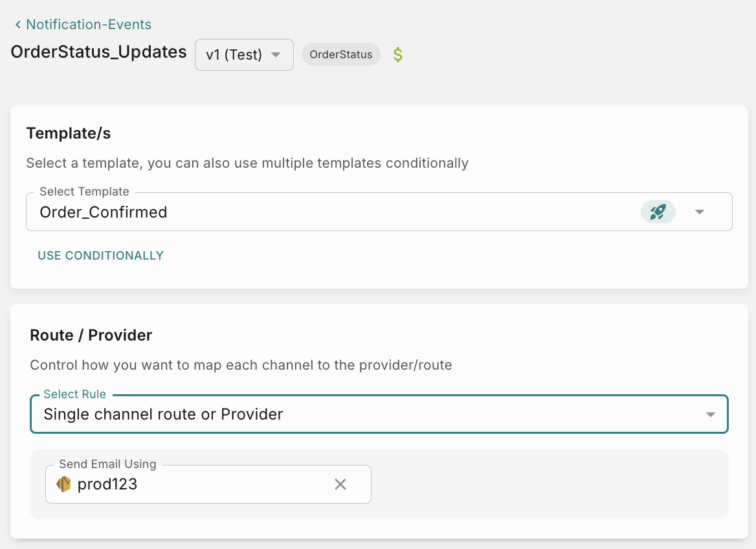Click the v1 (Test) version label
Image resolution: width=756 pixels, height=549 pixels.
234,55
